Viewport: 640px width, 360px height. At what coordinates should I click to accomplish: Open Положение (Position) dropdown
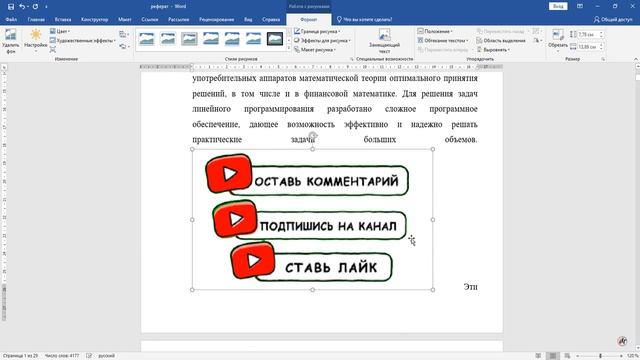pyautogui.click(x=435, y=31)
